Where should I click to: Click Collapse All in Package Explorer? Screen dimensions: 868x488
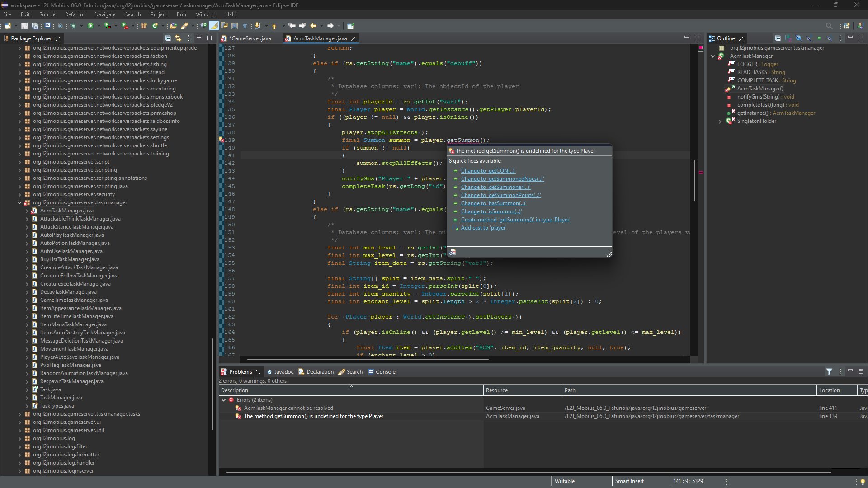168,38
